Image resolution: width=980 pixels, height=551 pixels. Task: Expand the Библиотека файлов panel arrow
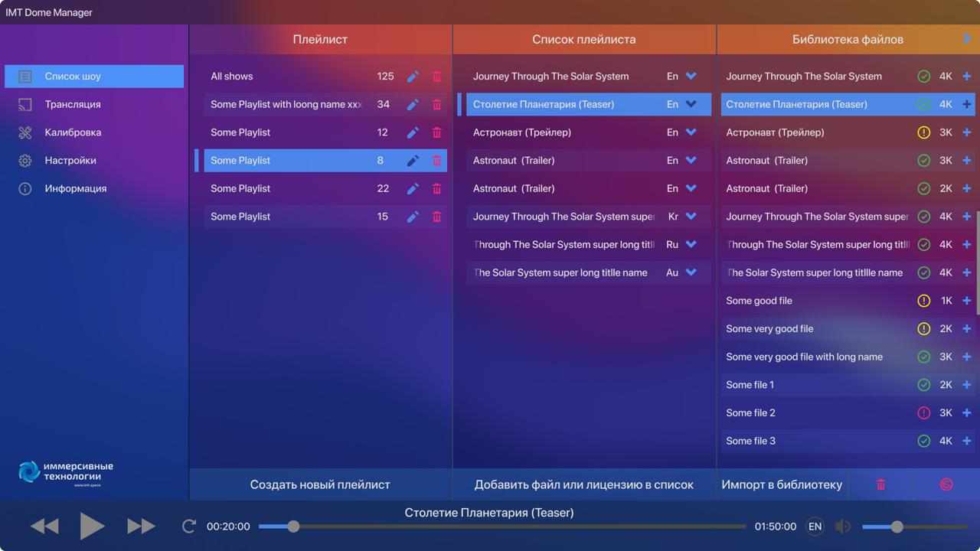click(966, 39)
